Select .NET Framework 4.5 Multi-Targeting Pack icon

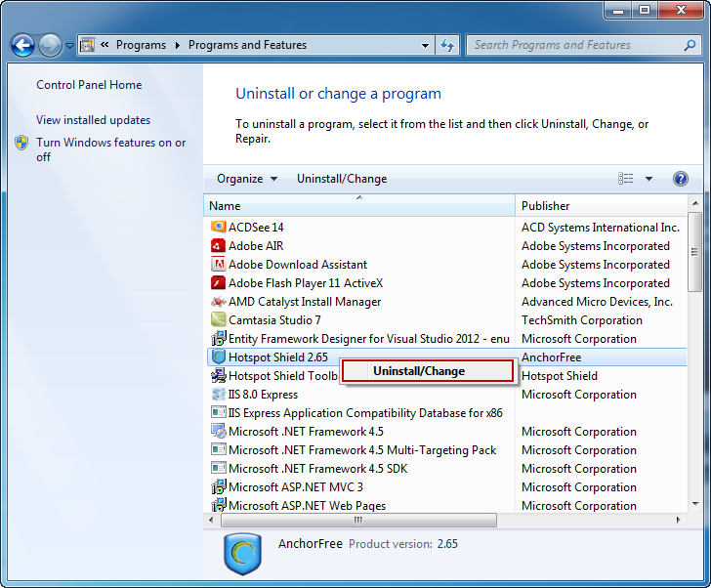(x=218, y=449)
